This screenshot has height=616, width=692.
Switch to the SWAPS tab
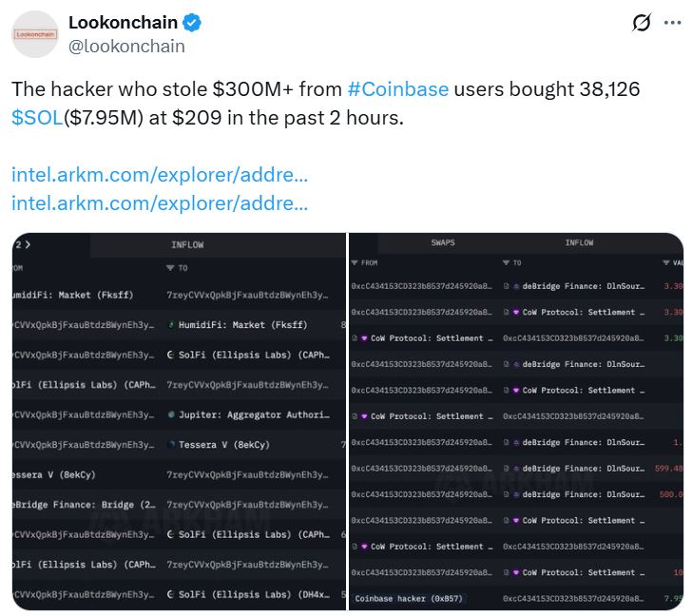(x=443, y=243)
